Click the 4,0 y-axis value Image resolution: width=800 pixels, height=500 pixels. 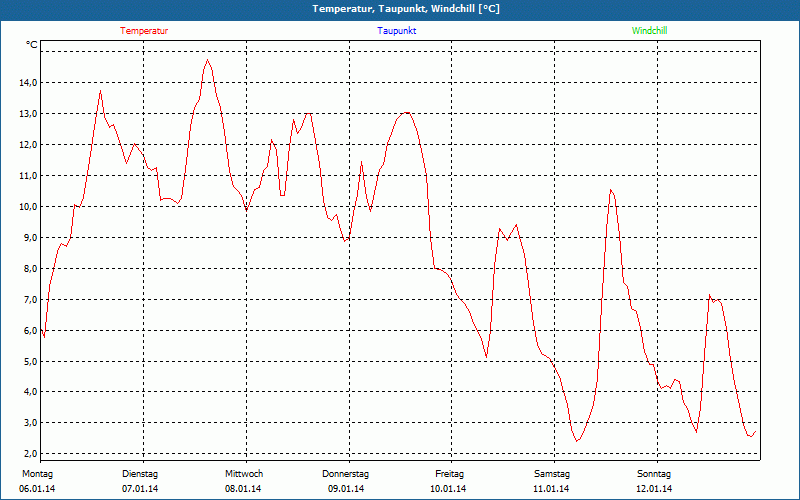(x=31, y=392)
